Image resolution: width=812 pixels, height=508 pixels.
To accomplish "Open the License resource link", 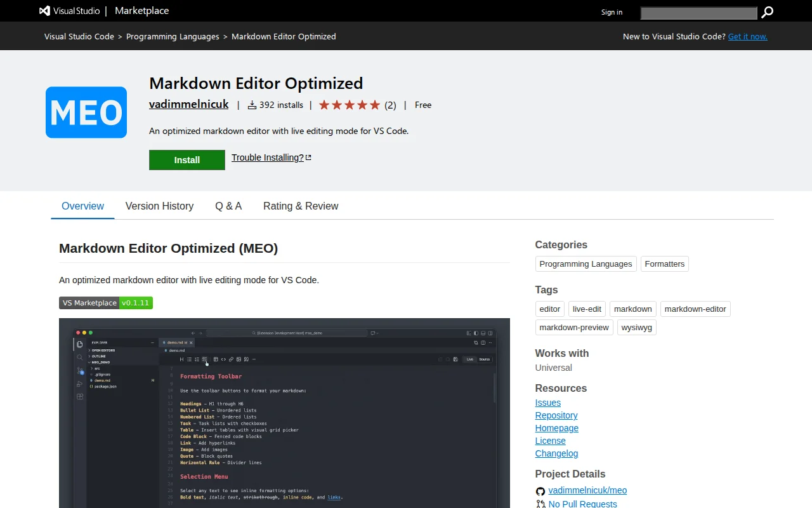I will coord(550,441).
